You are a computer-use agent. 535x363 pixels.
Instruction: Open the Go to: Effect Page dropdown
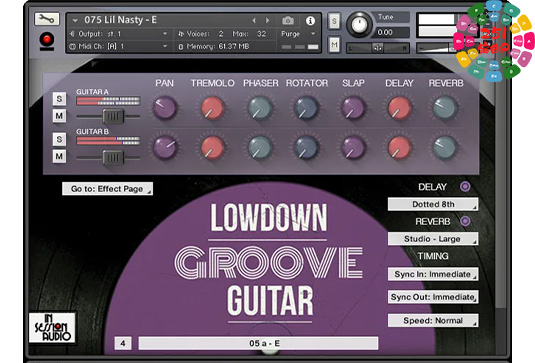tap(107, 189)
